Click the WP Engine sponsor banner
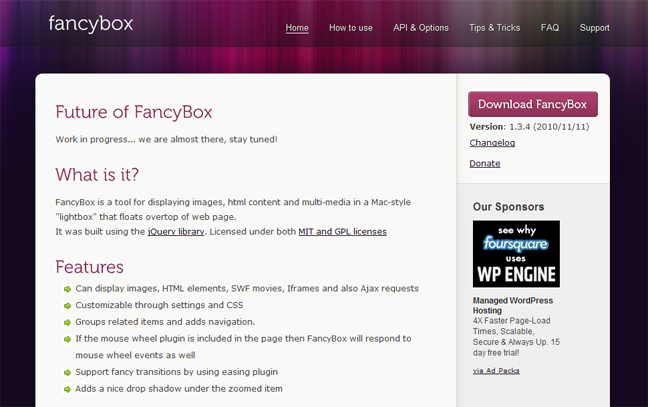The height and width of the screenshot is (407, 648). click(x=516, y=254)
